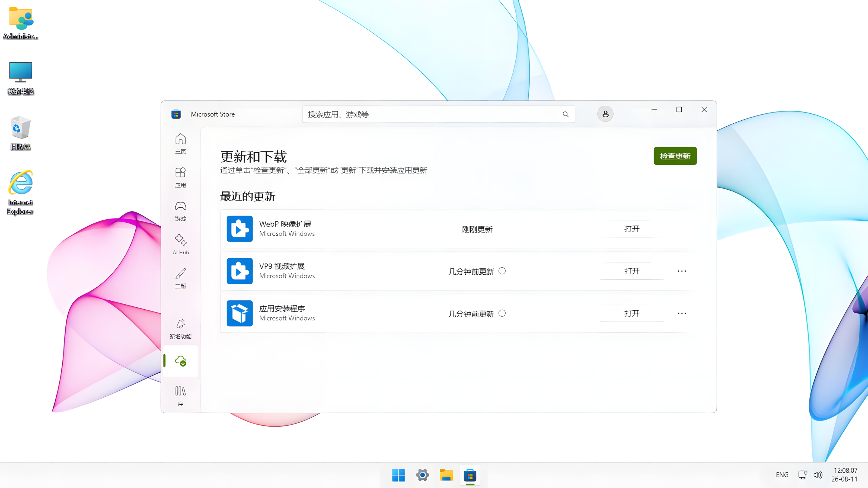Show update info for VP9 视频扩展
The image size is (868, 488).
pyautogui.click(x=502, y=271)
